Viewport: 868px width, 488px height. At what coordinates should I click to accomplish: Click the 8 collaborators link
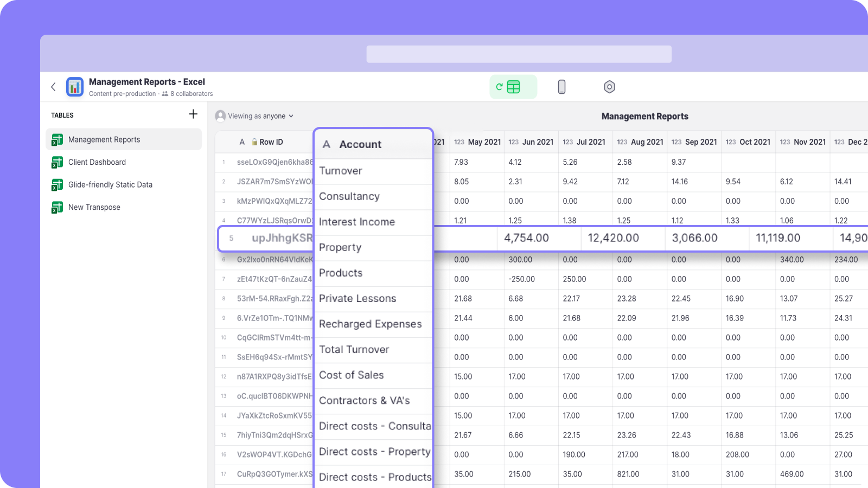tap(191, 94)
